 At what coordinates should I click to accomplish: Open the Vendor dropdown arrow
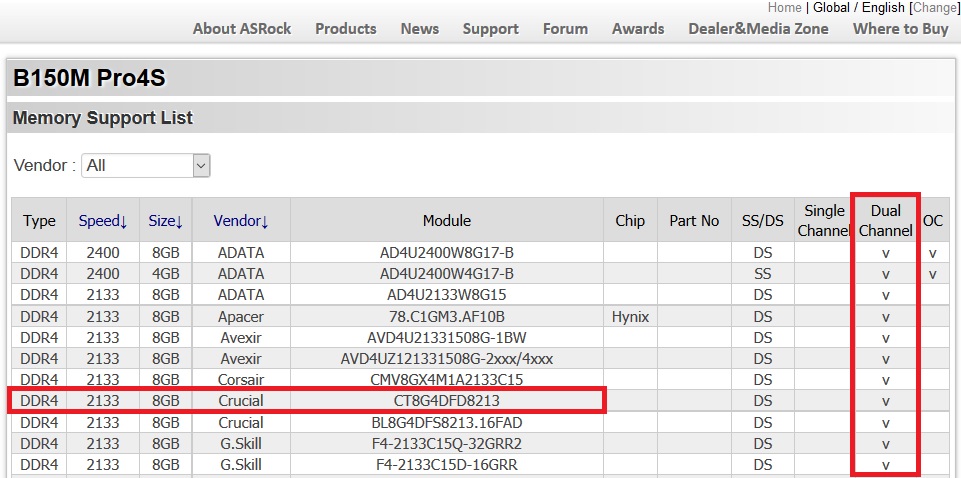[202, 165]
